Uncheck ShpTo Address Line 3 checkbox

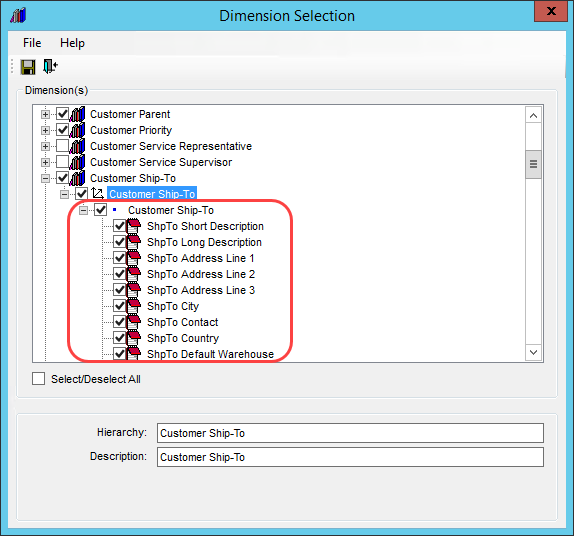click(x=119, y=290)
